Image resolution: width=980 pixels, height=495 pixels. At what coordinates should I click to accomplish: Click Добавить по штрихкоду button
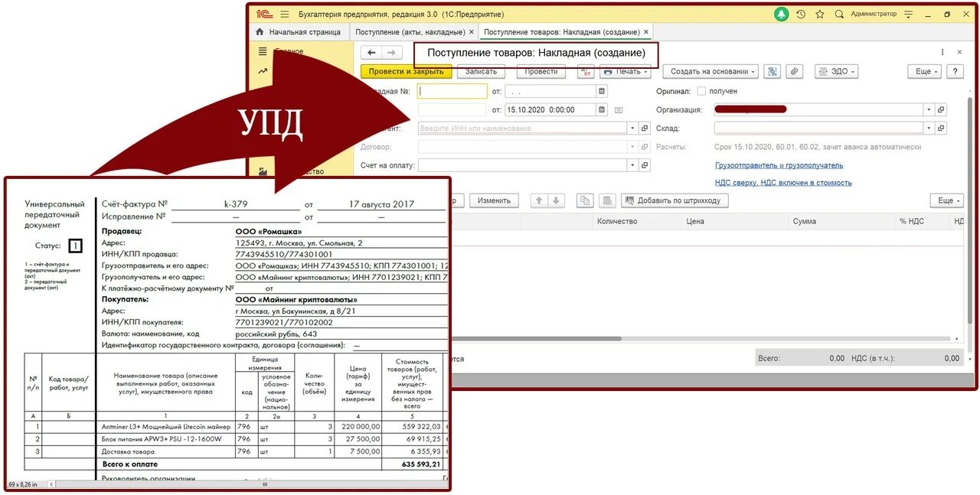coord(675,200)
